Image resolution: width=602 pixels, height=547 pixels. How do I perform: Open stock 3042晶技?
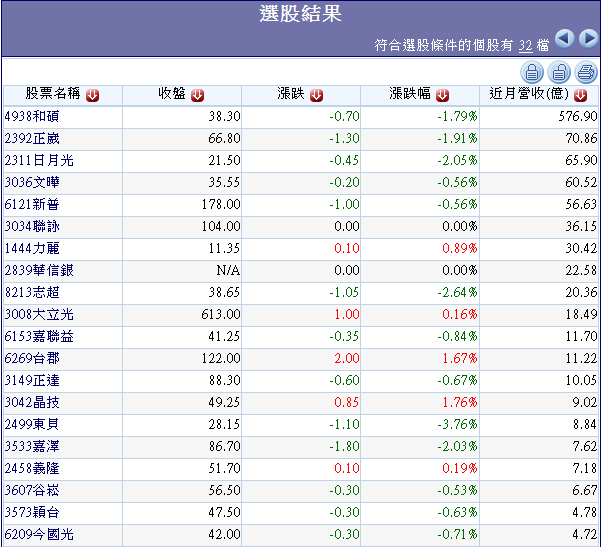32,402
